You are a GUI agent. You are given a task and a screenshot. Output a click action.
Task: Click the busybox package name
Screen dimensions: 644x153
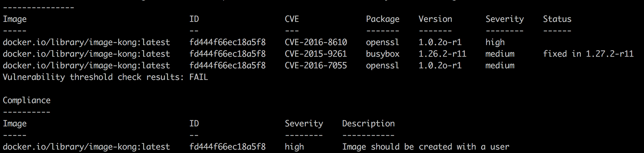pyautogui.click(x=383, y=54)
